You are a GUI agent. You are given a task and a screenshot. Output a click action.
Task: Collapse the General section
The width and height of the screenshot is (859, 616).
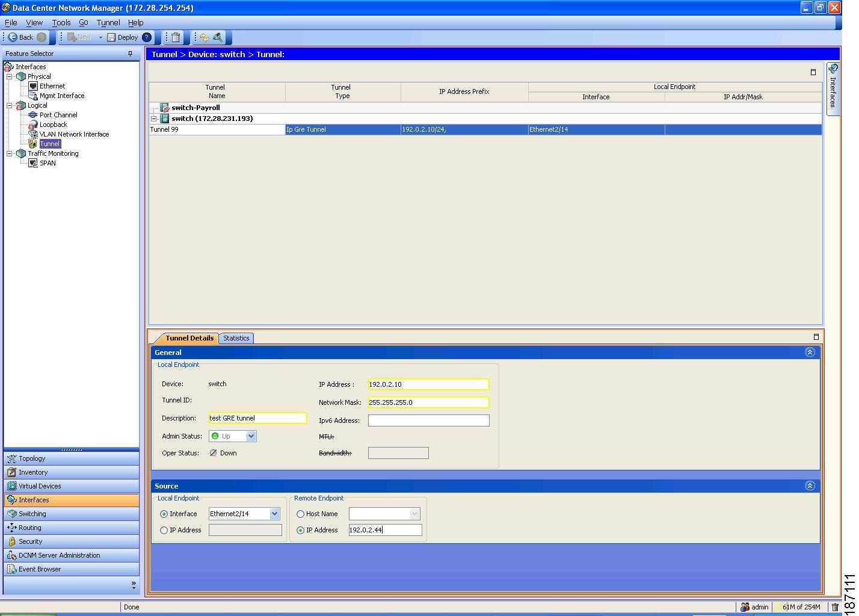(810, 353)
